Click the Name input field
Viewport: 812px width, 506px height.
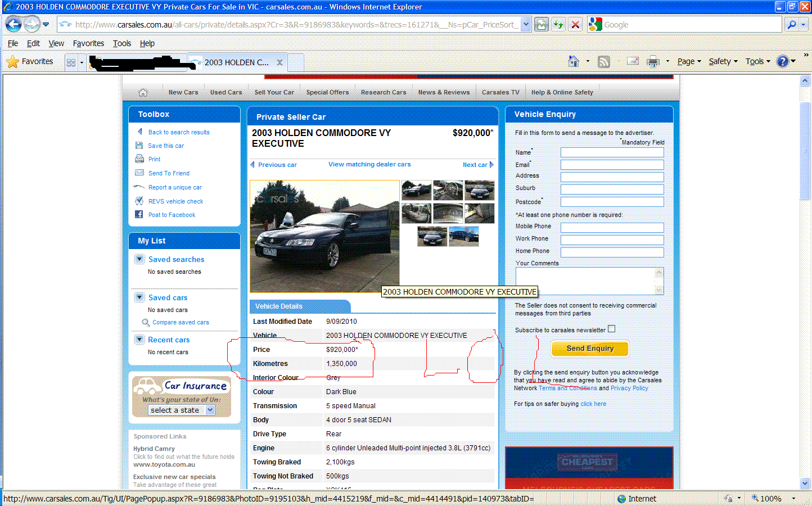(x=612, y=152)
